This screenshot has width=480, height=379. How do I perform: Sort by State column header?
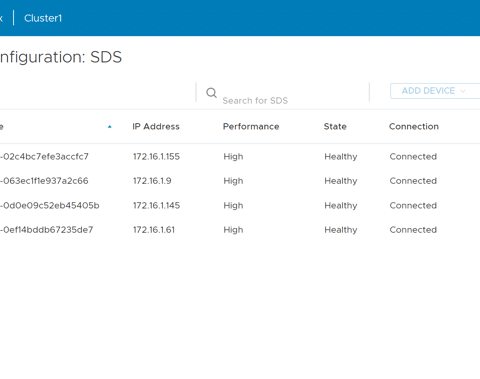[x=335, y=126]
